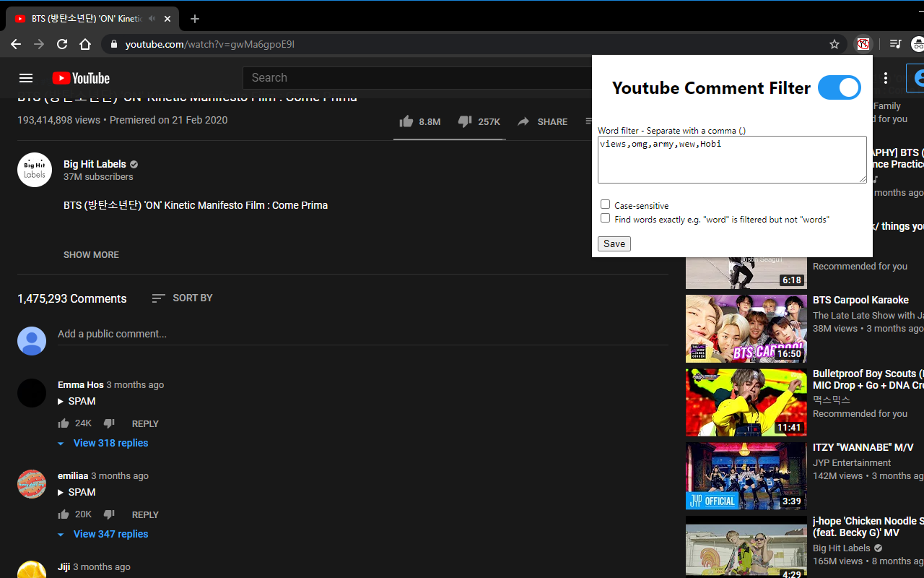The image size is (924, 578).
Task: Open ITZY WANNABE M/V thumbnail
Action: pos(746,476)
